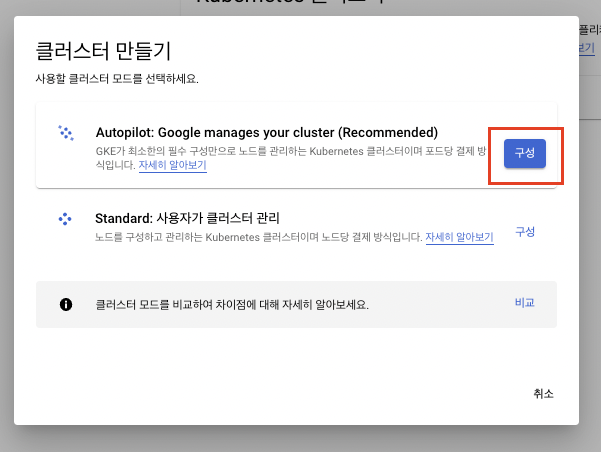
Task: Click the info icon in comparison banner
Action: click(x=66, y=304)
